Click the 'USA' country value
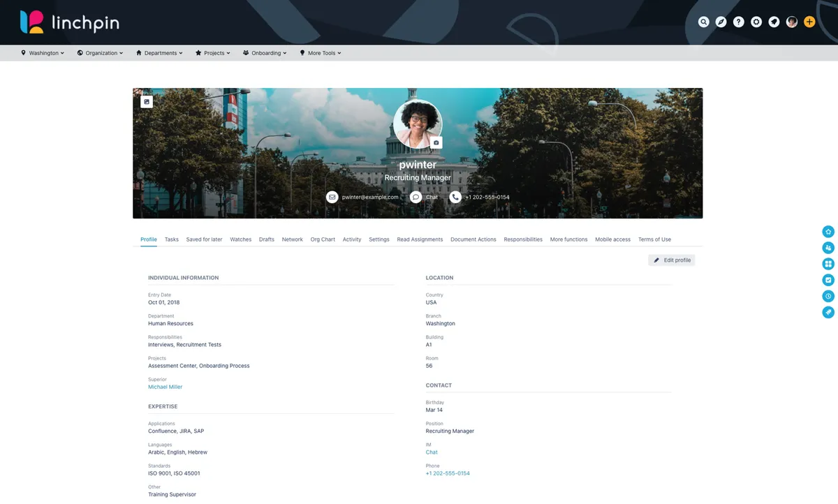Screen dimensions: 838x504 pyautogui.click(x=432, y=303)
